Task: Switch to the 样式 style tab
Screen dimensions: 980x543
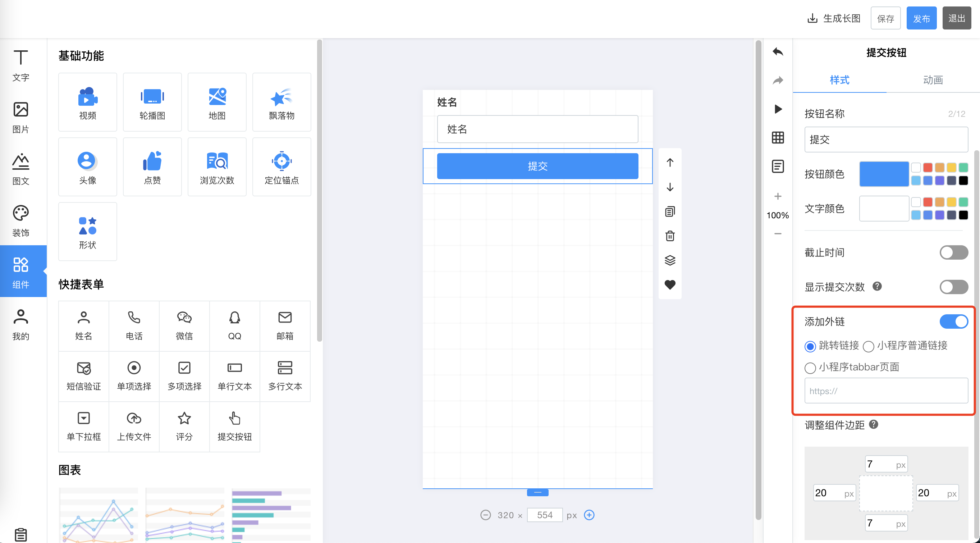Action: coord(839,80)
